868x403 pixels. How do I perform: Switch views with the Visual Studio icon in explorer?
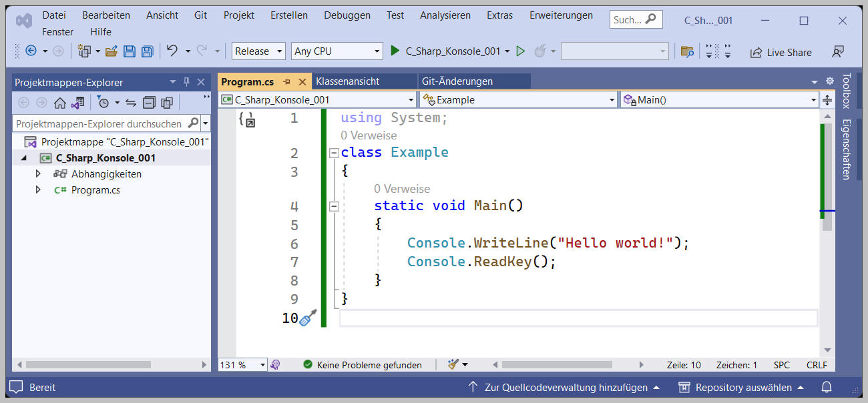[x=78, y=103]
